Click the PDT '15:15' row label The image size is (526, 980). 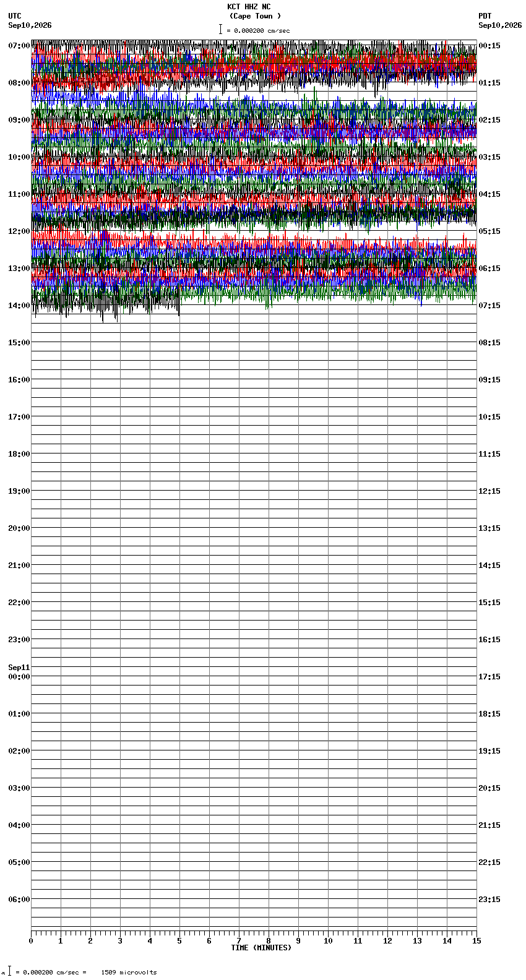tap(489, 603)
